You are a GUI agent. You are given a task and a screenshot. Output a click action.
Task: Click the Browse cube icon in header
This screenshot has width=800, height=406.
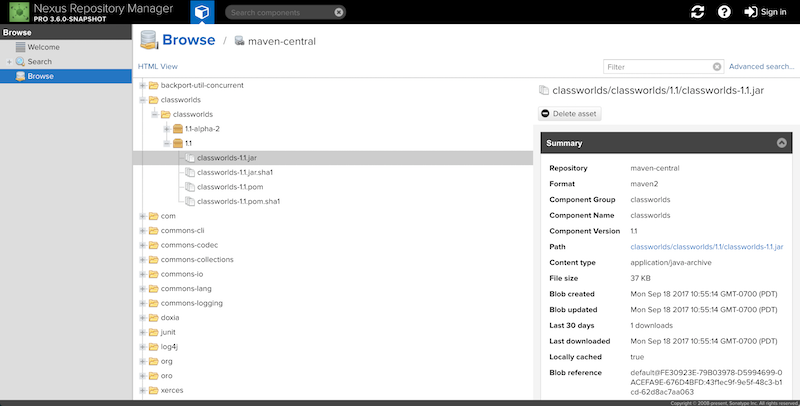[202, 12]
